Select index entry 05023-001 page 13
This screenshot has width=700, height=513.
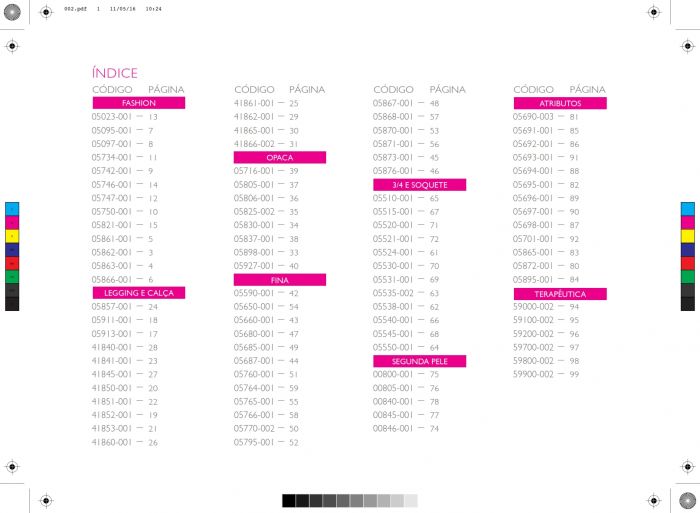[x=125, y=117]
